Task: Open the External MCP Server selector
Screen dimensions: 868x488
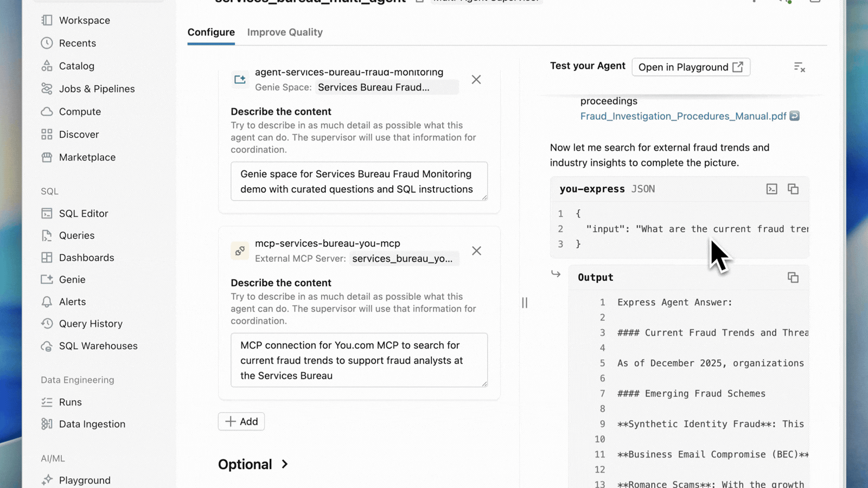Action: point(404,259)
